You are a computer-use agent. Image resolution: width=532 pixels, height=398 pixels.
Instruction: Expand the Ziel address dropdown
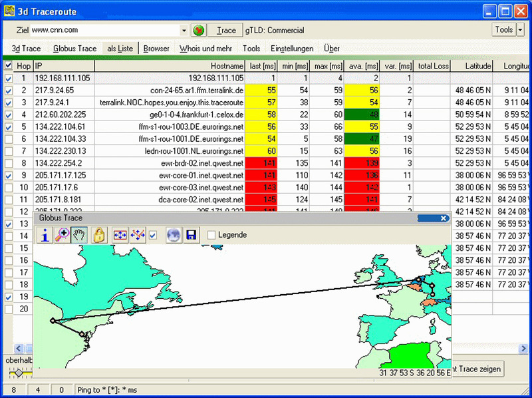click(x=184, y=31)
